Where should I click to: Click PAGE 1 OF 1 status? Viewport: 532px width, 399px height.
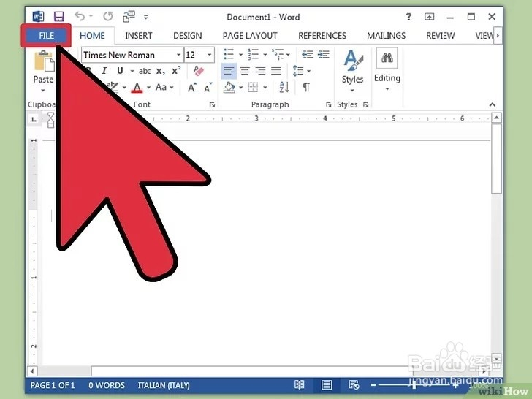(x=53, y=385)
